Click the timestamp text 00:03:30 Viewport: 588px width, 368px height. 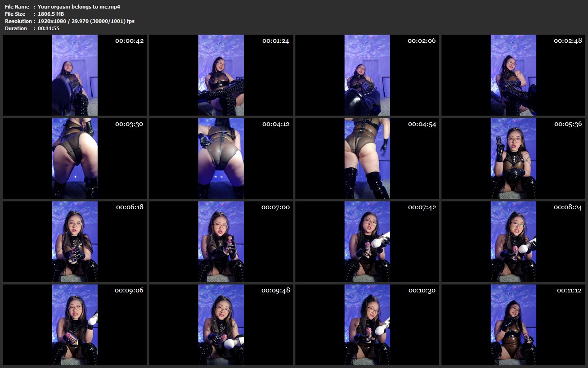(129, 124)
